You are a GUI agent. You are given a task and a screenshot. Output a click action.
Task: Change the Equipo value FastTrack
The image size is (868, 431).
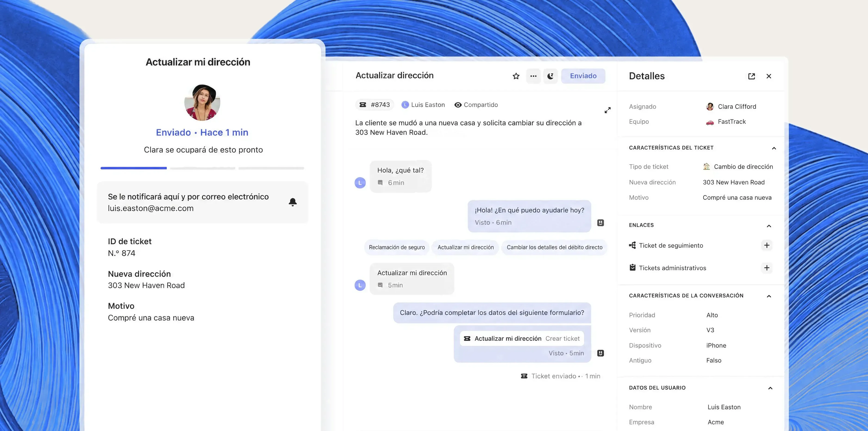click(x=726, y=122)
